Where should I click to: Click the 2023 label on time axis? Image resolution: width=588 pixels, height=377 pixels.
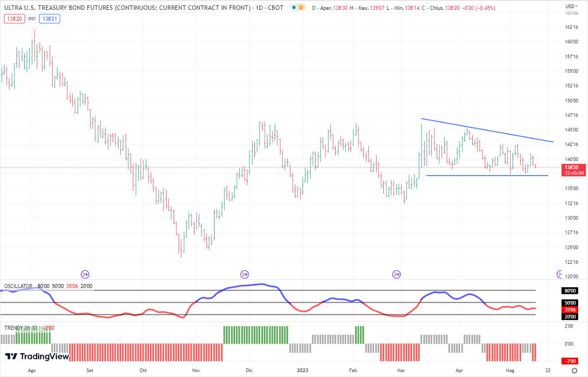(303, 371)
